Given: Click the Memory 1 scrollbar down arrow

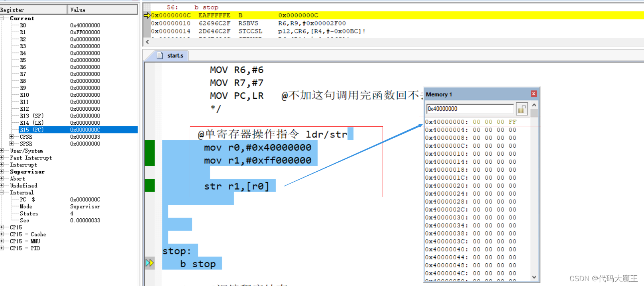Looking at the screenshot, I should (x=534, y=277).
